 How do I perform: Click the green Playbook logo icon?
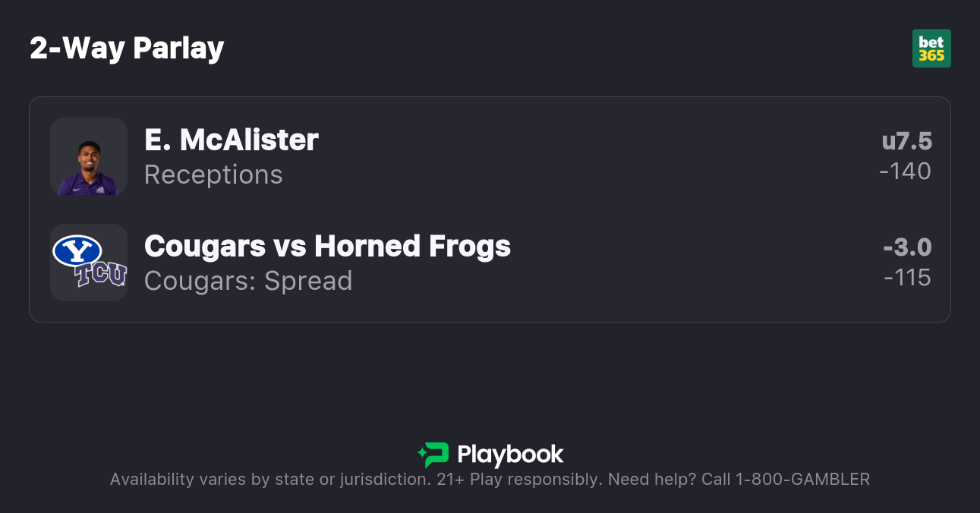tap(433, 455)
